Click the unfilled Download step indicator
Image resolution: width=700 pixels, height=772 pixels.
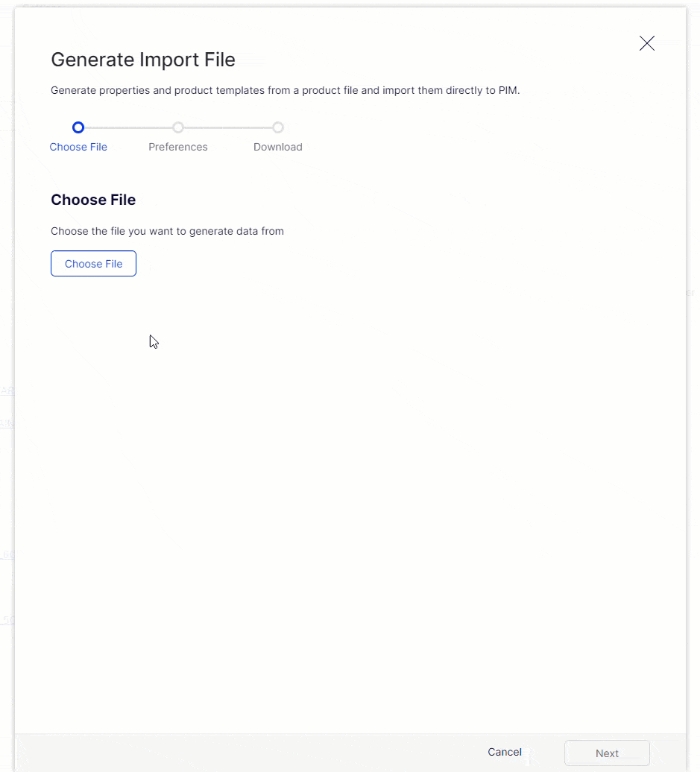click(278, 127)
